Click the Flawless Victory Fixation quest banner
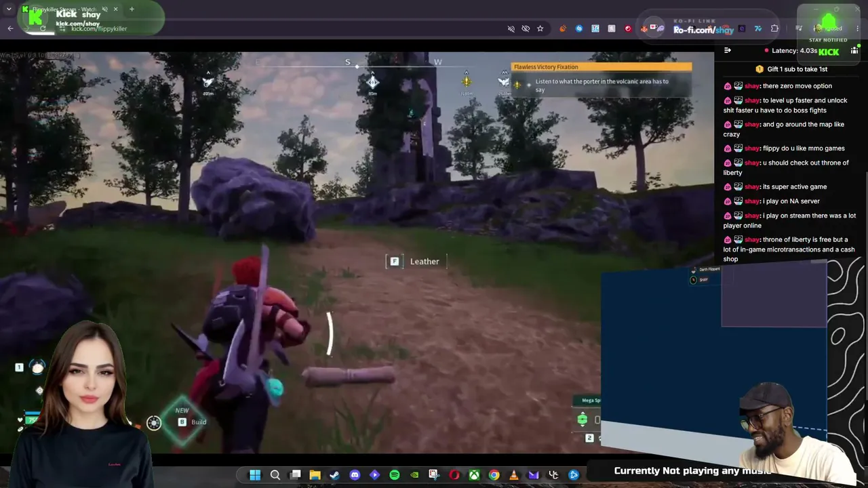This screenshot has height=488, width=868. 601,67
